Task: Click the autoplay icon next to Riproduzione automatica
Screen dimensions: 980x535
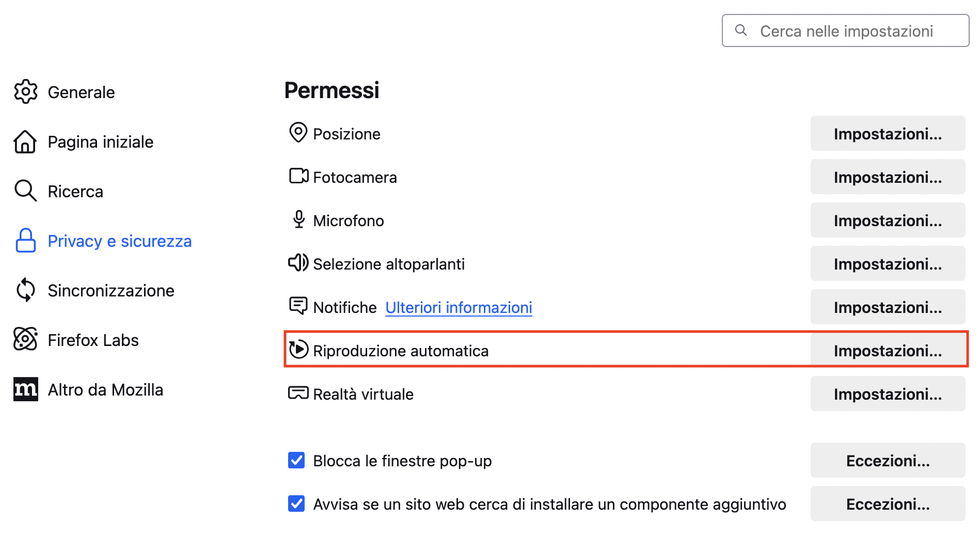Action: [298, 350]
